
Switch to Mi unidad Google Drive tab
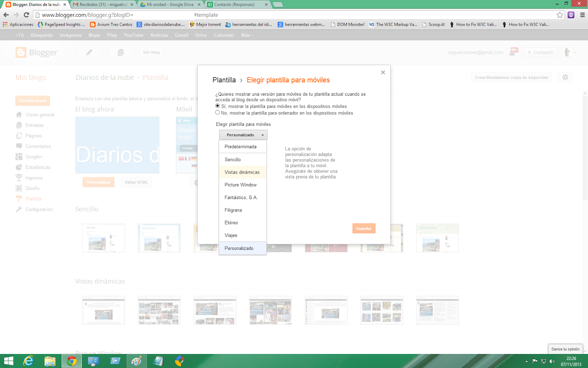pos(170,4)
